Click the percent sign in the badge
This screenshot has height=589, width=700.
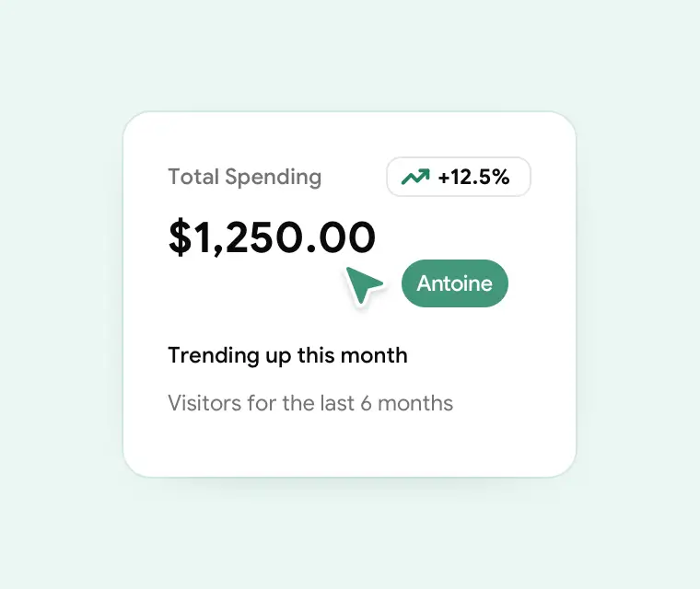coord(500,178)
